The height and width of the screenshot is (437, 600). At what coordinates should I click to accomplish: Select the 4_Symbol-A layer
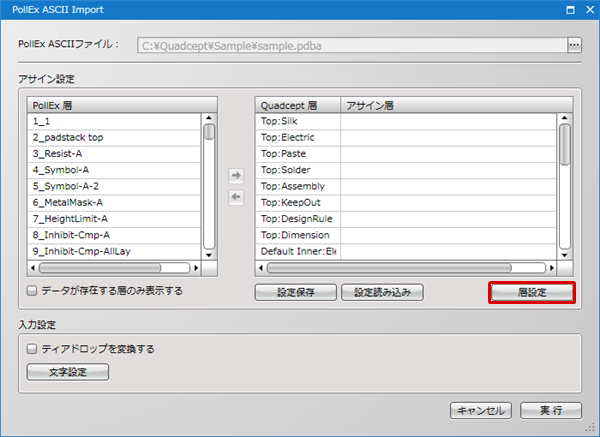click(x=114, y=170)
